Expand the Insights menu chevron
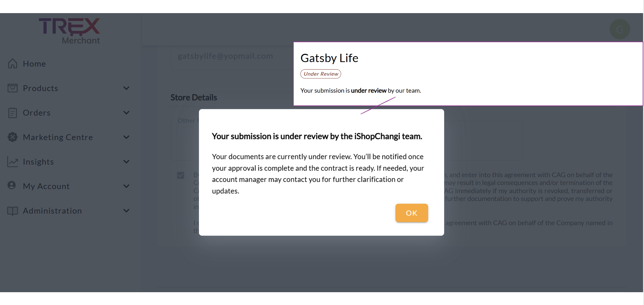 pos(126,162)
